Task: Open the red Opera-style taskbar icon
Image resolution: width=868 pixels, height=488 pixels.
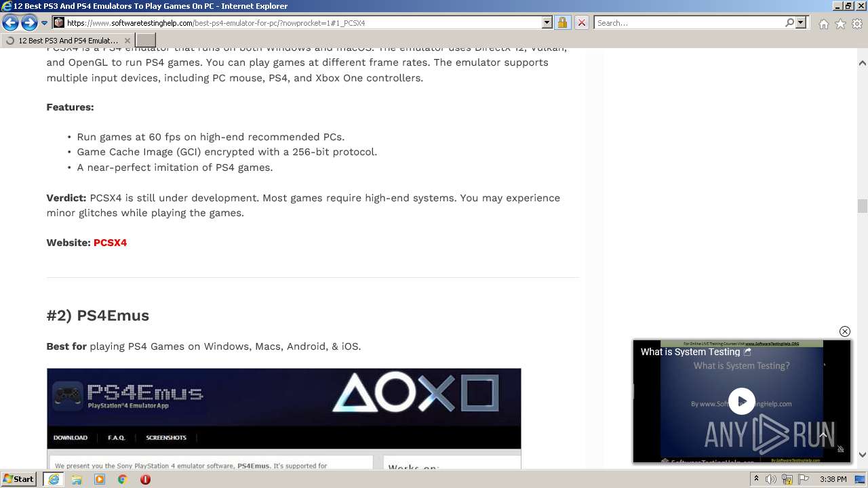Action: [x=145, y=479]
